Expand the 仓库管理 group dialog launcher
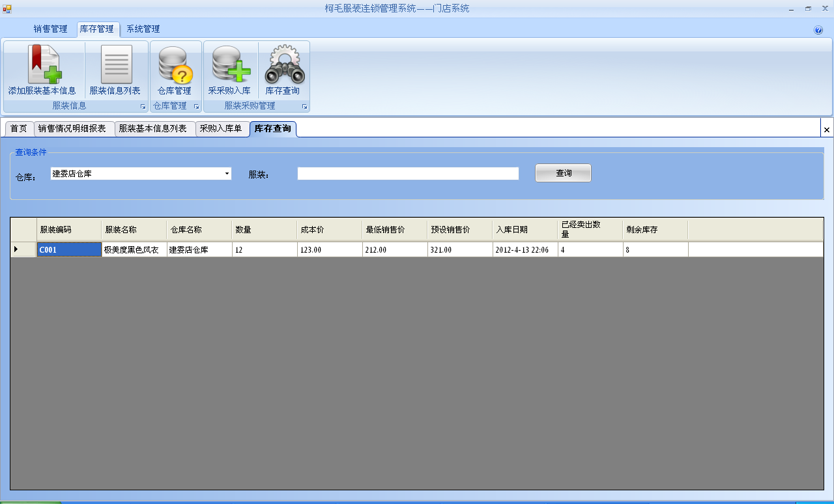This screenshot has height=504, width=834. [x=196, y=107]
